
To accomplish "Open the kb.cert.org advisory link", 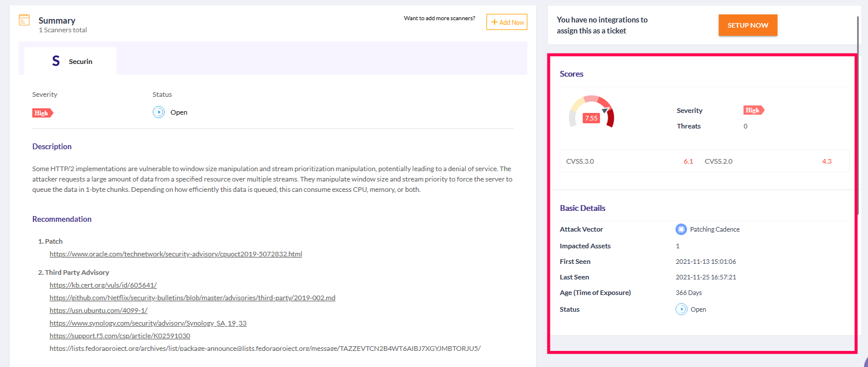I will point(103,285).
